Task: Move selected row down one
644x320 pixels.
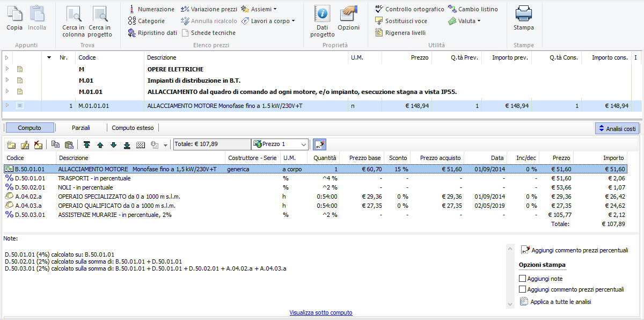Action: point(113,144)
